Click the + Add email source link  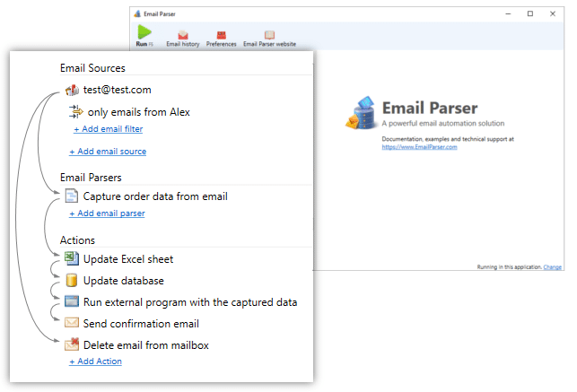click(108, 152)
